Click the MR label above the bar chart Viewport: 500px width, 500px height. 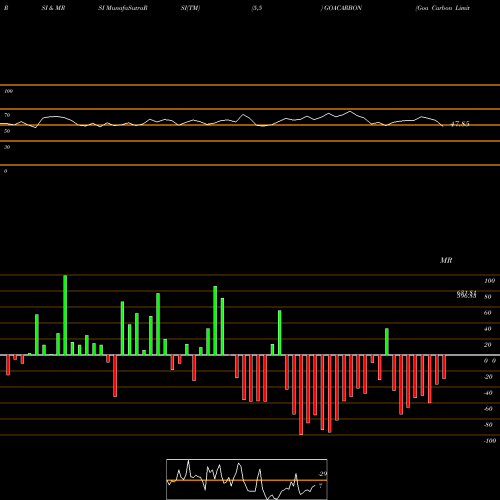(x=446, y=260)
